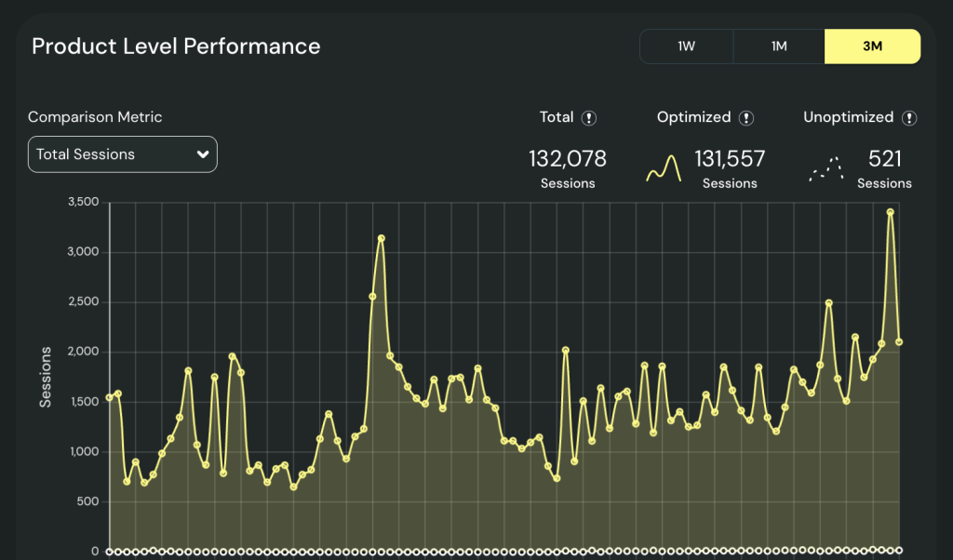The image size is (953, 560).
Task: Click the Comparison Metric label
Action: point(95,117)
